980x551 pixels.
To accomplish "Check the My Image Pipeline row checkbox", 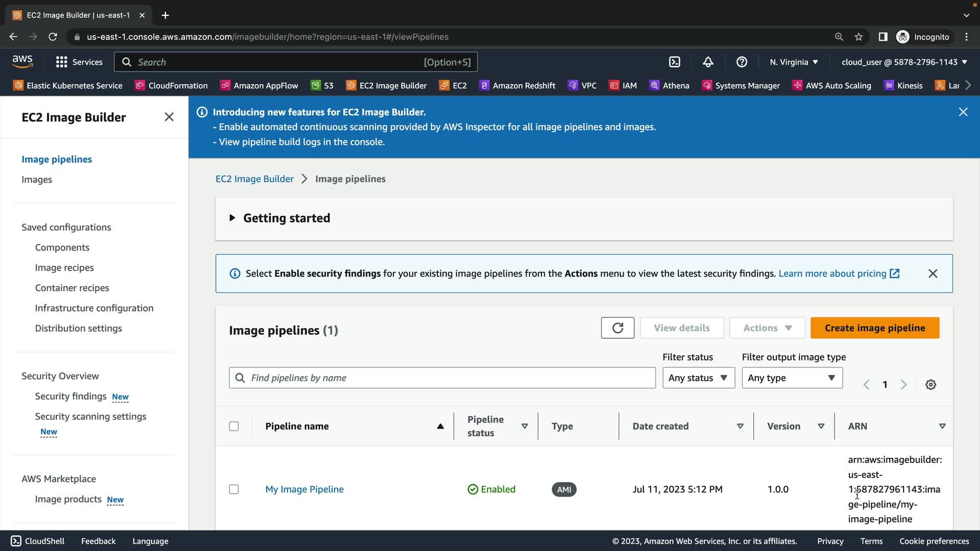I will click(234, 489).
